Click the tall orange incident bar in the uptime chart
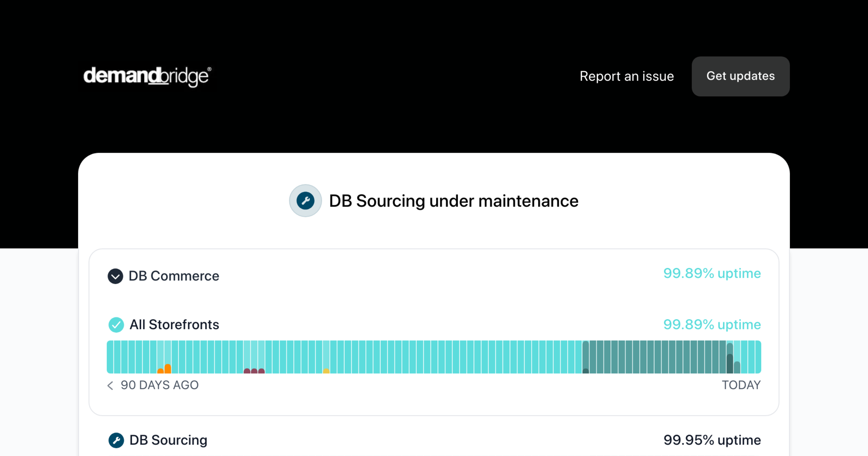This screenshot has width=868, height=456. [168, 368]
